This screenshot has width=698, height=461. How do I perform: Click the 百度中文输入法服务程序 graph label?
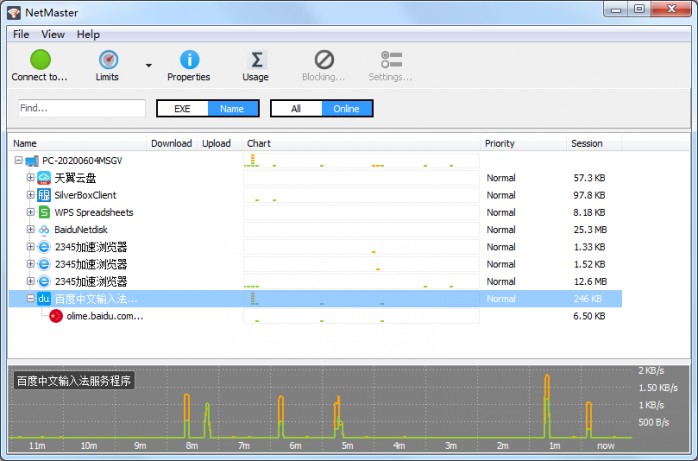coord(74,381)
